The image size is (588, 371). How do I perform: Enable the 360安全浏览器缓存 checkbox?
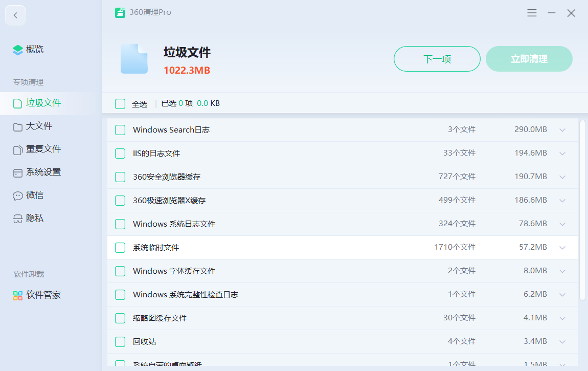pos(120,177)
